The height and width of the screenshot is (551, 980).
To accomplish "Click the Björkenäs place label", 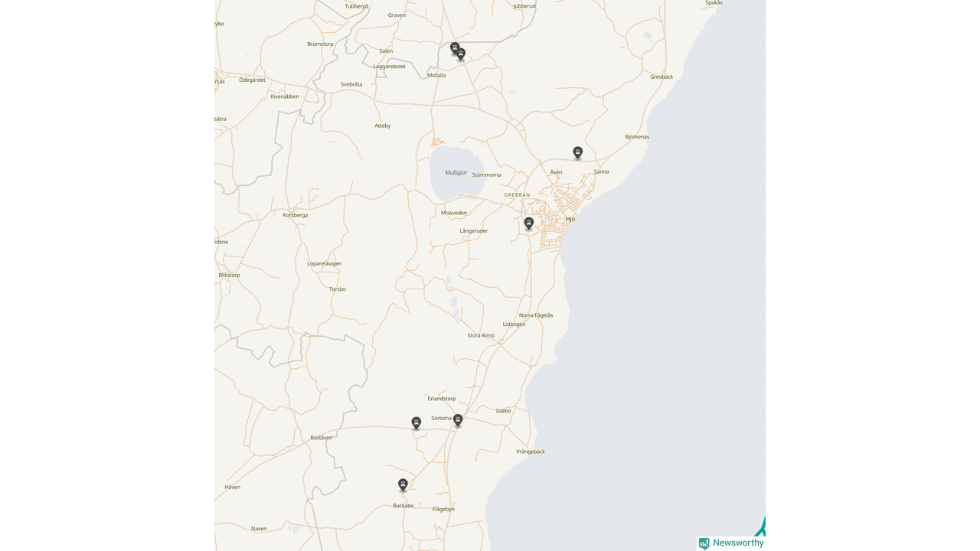I will click(637, 137).
